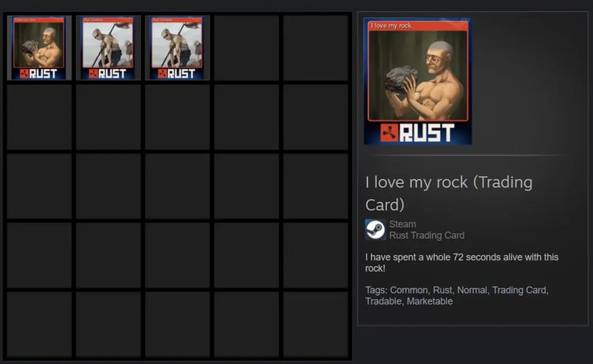Click the 'I love my rock (Trading Card)' title
The image size is (593, 364).
pos(449,194)
